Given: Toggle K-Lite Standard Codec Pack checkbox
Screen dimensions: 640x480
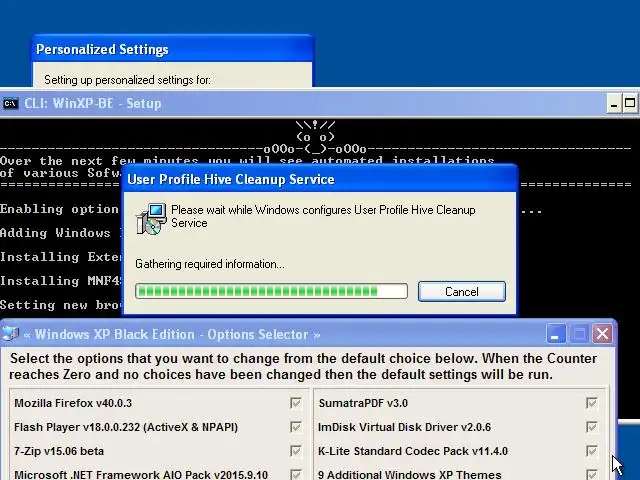Looking at the screenshot, I should click(x=591, y=451).
